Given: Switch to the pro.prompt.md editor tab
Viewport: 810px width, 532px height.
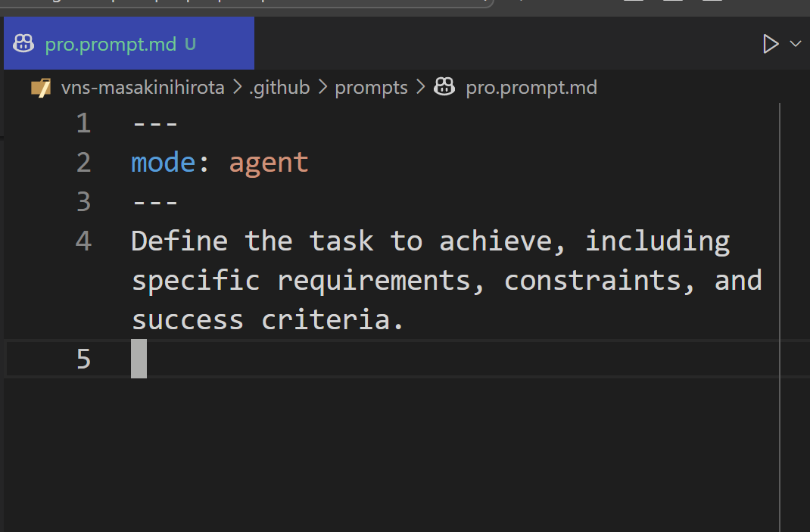Looking at the screenshot, I should click(129, 43).
